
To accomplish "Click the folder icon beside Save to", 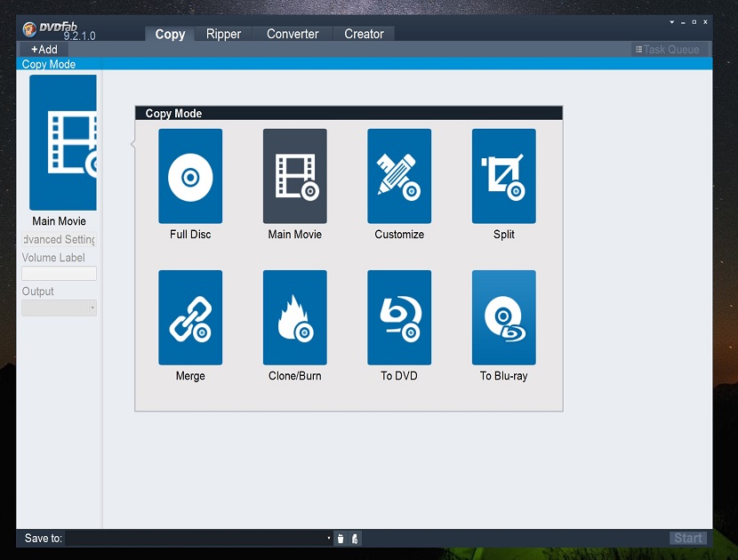I will [341, 539].
